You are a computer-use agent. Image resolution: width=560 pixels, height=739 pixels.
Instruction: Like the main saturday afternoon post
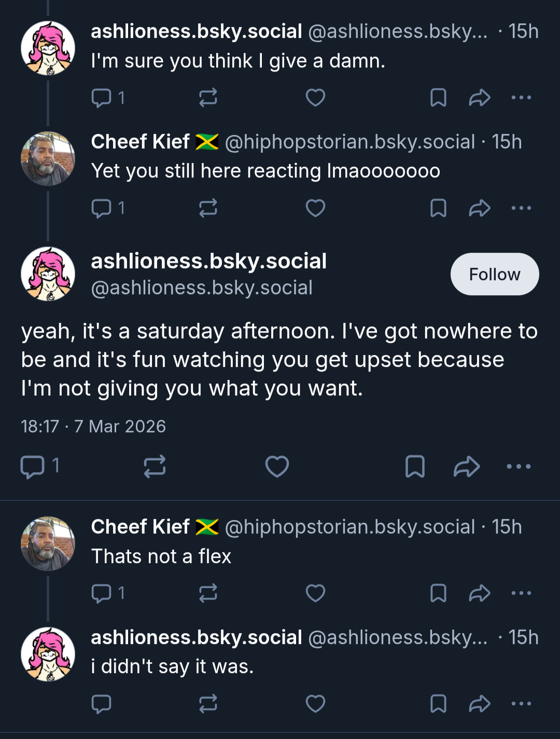click(277, 466)
